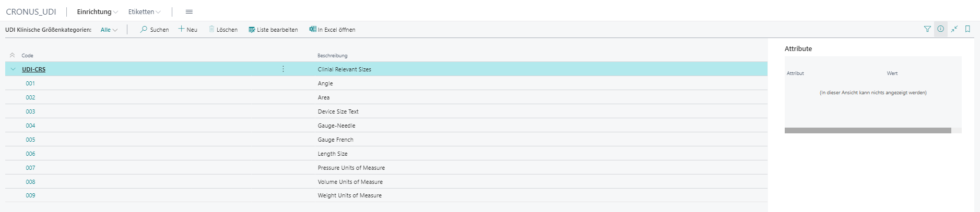Click the Löschen trash icon
Image resolution: width=980 pixels, height=212 pixels.
click(211, 29)
